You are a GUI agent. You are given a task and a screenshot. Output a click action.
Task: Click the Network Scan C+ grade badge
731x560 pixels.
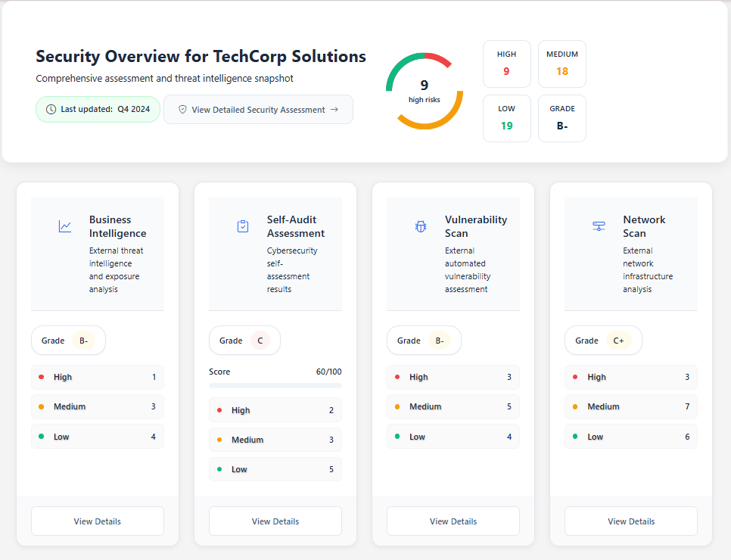619,341
